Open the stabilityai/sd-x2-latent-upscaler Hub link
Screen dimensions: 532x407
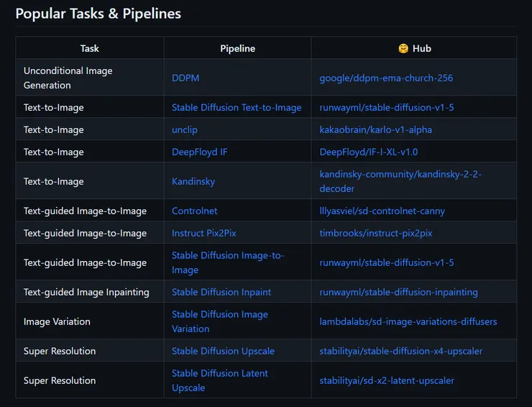(387, 380)
